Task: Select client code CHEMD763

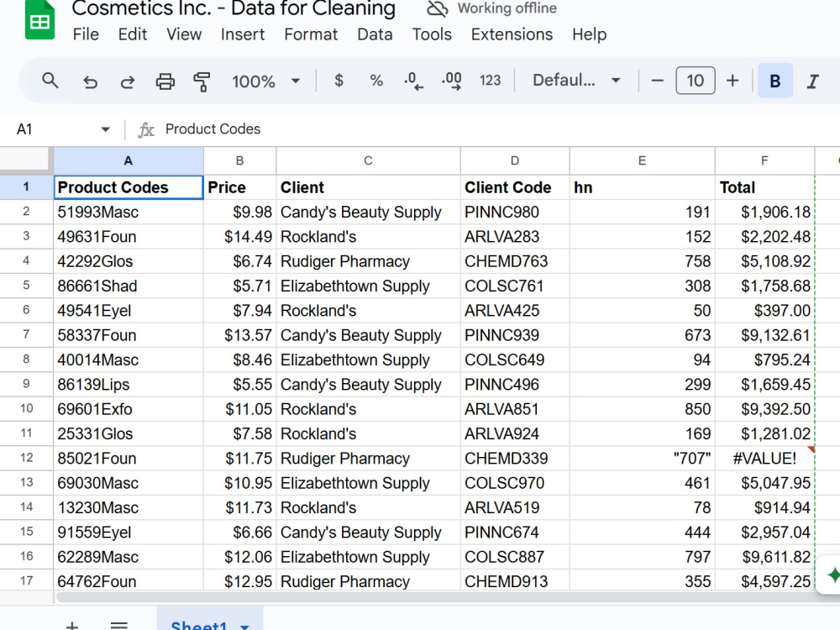Action: (x=515, y=261)
